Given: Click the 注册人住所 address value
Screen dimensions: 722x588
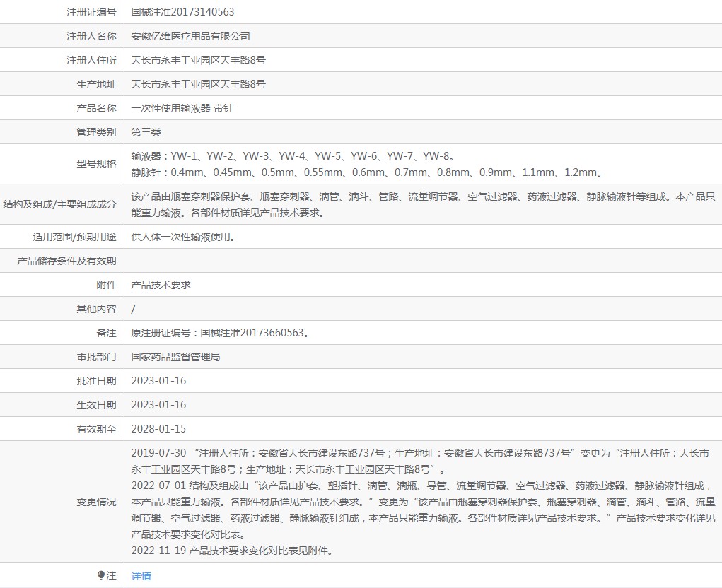Looking at the screenshot, I should pos(199,60).
